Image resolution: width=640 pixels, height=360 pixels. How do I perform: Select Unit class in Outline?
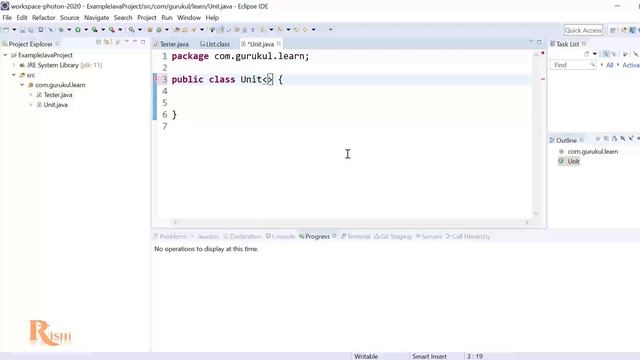573,162
